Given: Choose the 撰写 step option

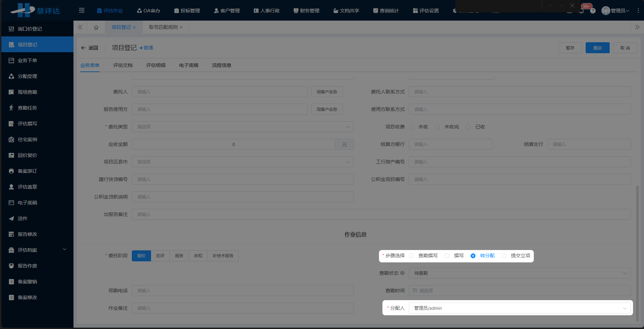Looking at the screenshot, I should point(447,256).
